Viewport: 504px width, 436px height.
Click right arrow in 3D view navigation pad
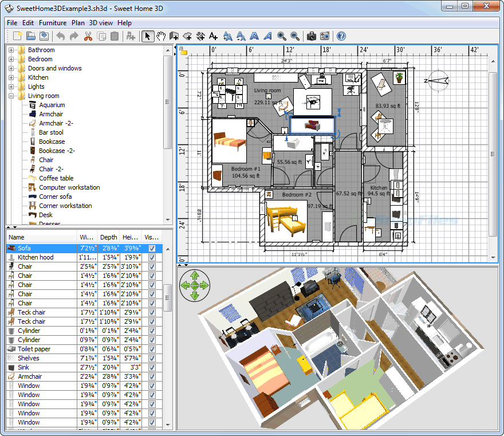(x=204, y=285)
